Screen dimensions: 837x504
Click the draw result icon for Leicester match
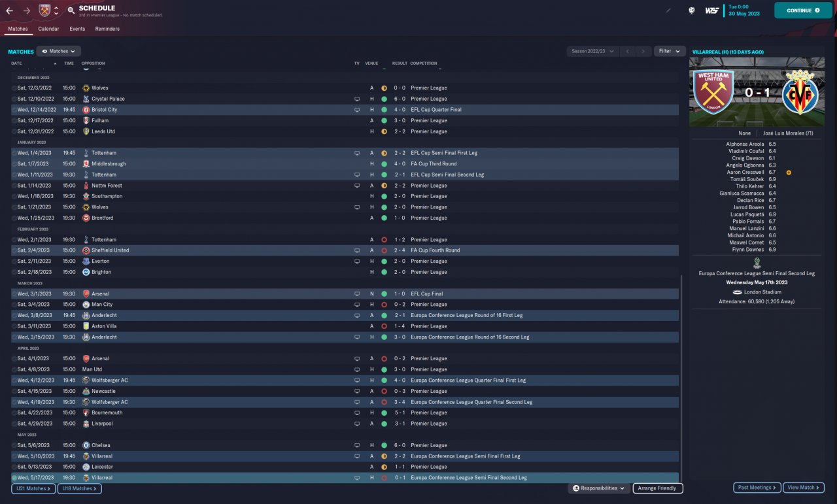(384, 467)
